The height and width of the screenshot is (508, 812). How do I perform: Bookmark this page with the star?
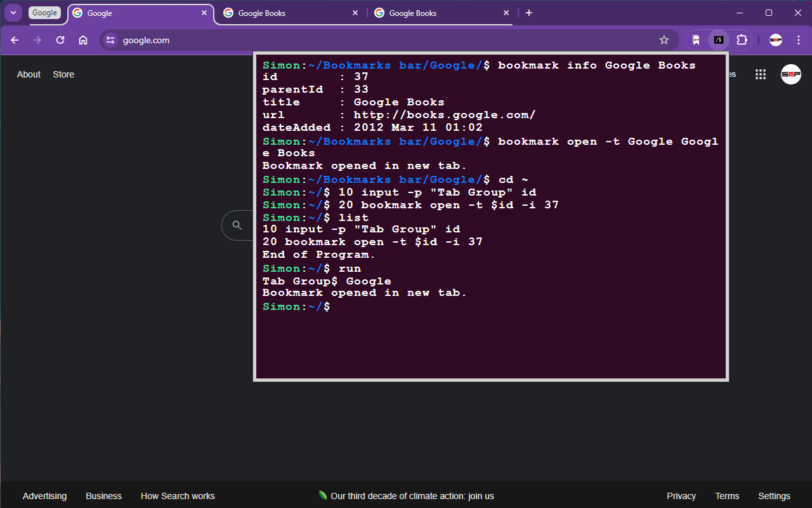click(664, 40)
